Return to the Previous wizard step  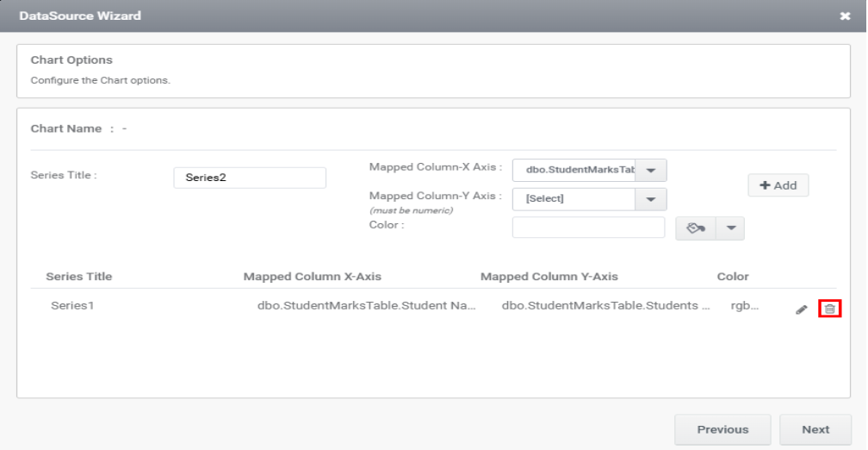coord(722,429)
